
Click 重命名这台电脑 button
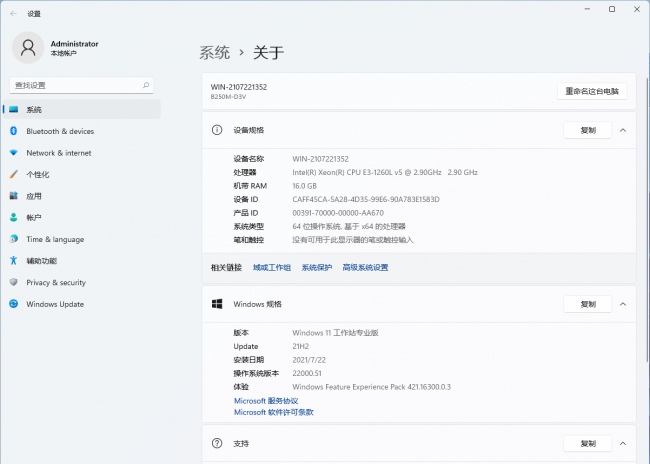click(592, 91)
